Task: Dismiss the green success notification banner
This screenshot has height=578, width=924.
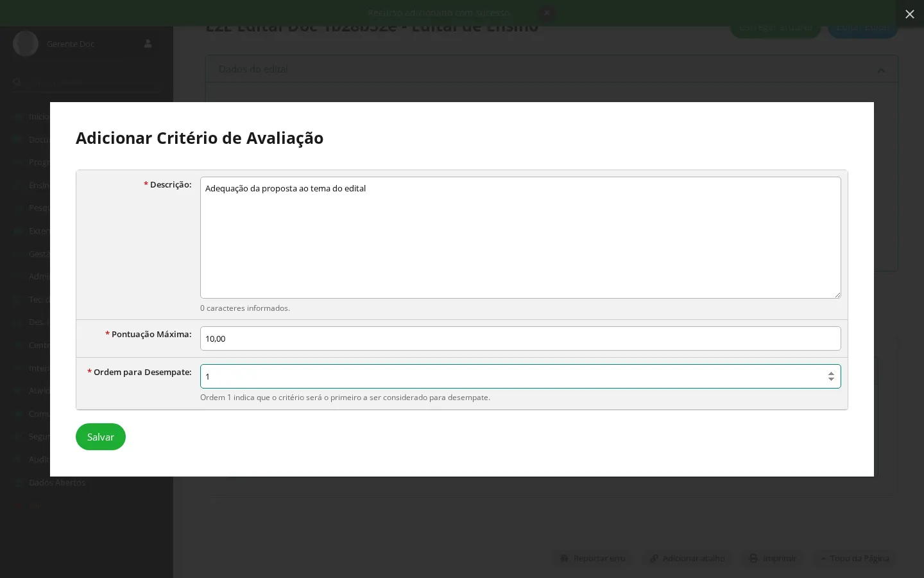Action: [547, 13]
